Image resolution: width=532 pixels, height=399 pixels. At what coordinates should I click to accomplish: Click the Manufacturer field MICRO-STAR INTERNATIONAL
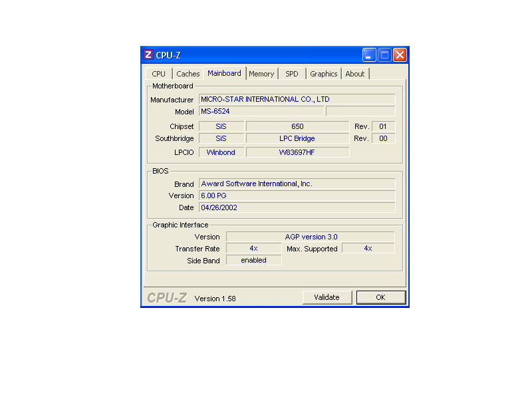coord(297,99)
